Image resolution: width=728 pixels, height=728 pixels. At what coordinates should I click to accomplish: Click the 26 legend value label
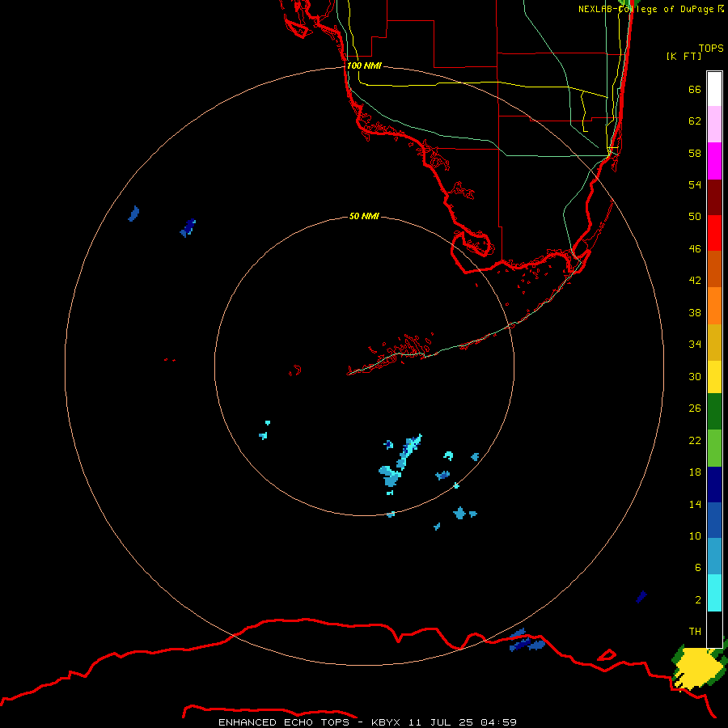695,408
